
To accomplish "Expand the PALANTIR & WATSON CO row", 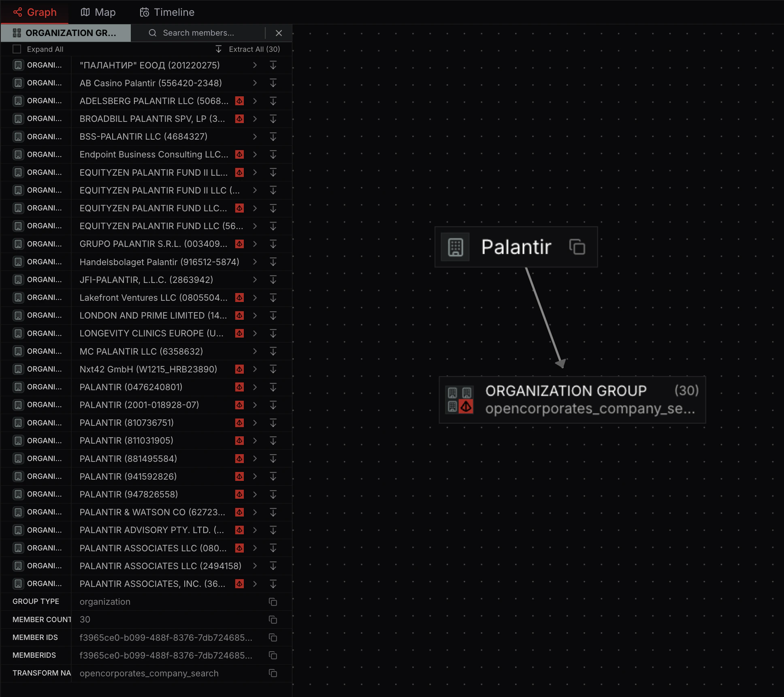I will point(255,512).
